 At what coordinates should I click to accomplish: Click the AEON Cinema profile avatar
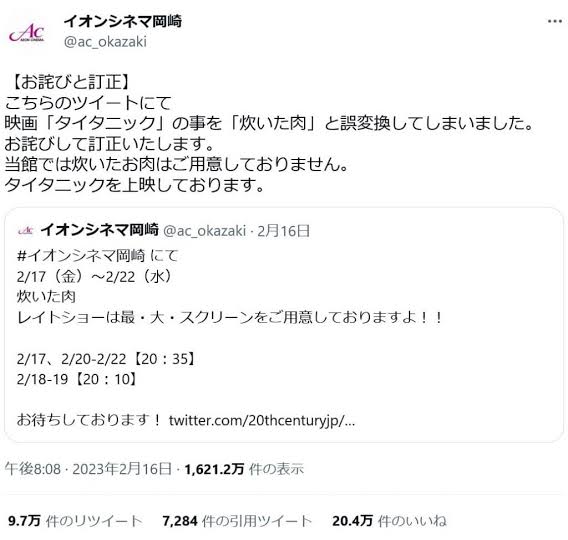coord(27,32)
